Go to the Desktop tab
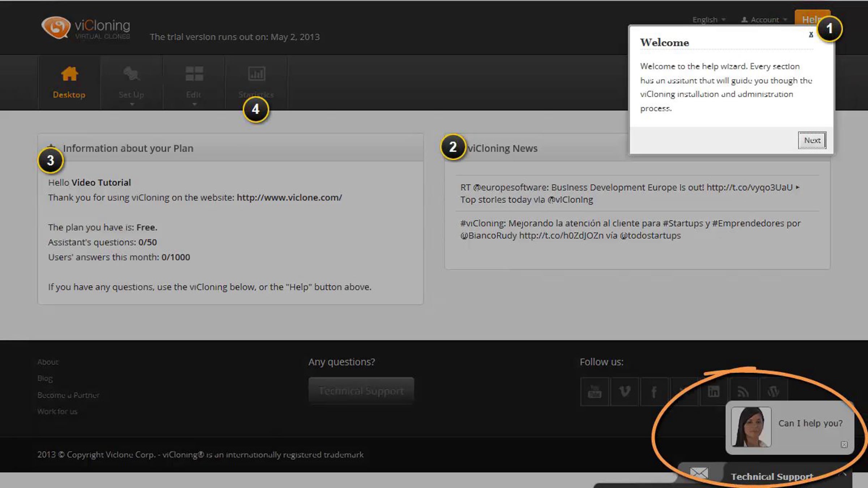 [x=69, y=82]
